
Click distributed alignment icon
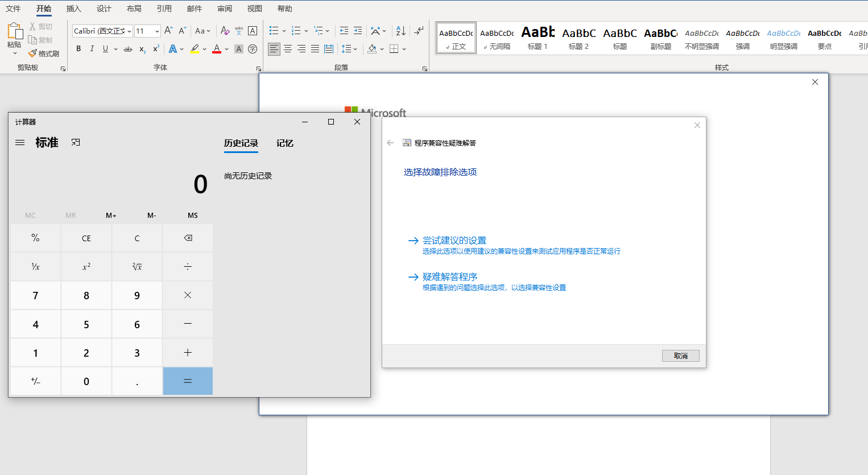coord(329,49)
